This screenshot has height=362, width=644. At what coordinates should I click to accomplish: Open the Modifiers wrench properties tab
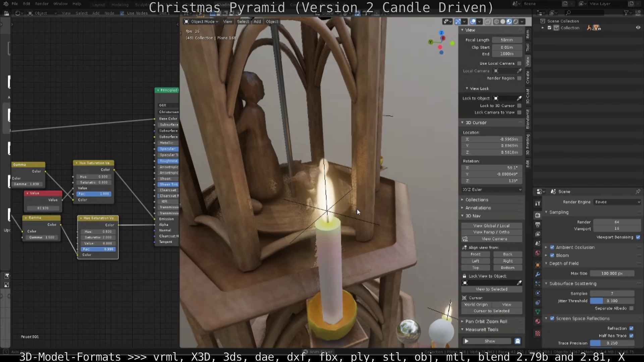tap(538, 274)
